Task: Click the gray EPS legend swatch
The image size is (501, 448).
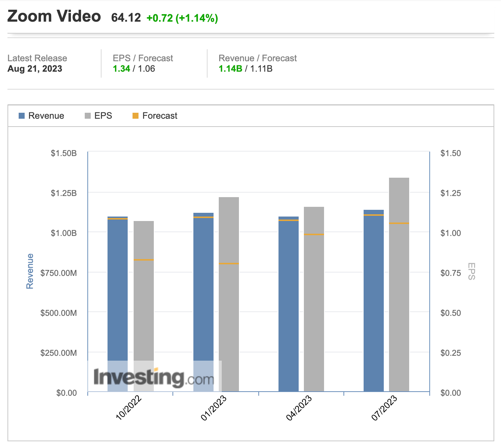Action: pos(88,116)
